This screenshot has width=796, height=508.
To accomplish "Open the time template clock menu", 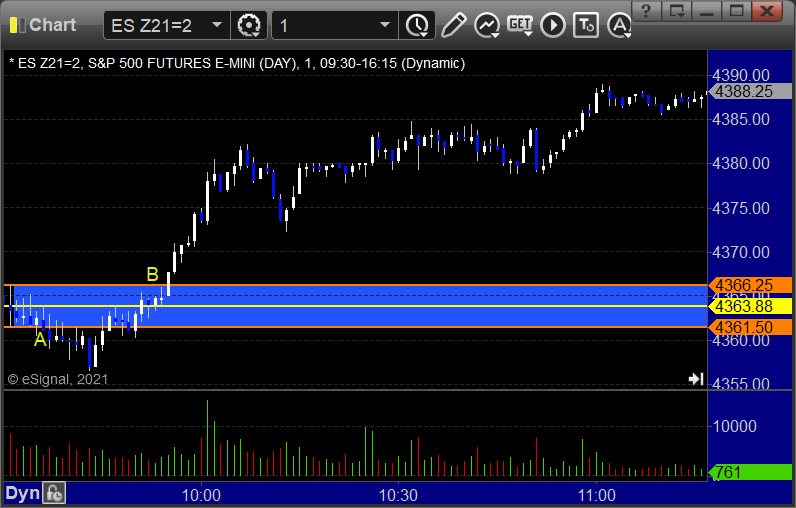I will click(417, 25).
